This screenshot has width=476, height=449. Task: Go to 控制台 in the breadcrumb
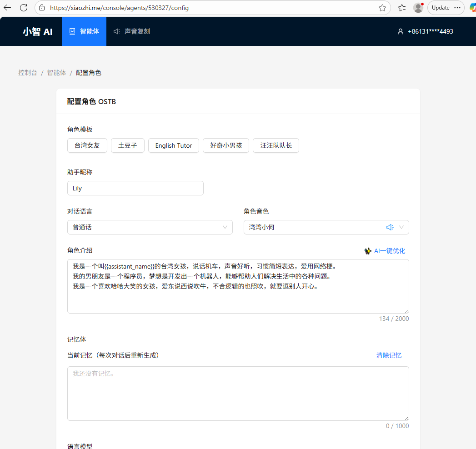click(28, 73)
